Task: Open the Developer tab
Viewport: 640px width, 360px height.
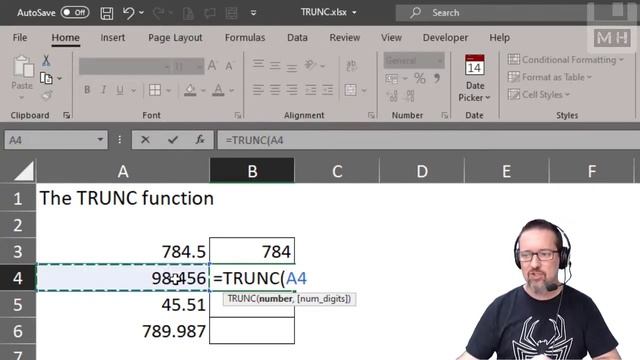Action: coord(445,38)
